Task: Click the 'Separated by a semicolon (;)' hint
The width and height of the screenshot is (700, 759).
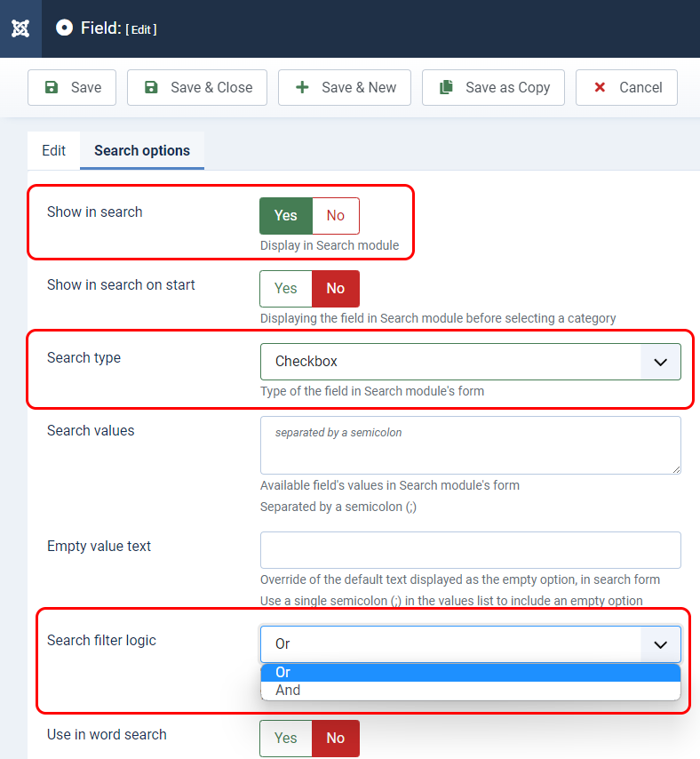Action: [x=338, y=507]
